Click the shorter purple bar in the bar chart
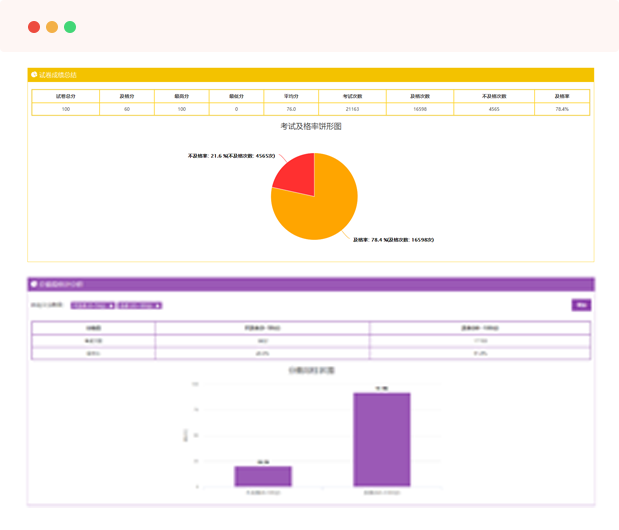 [263, 476]
